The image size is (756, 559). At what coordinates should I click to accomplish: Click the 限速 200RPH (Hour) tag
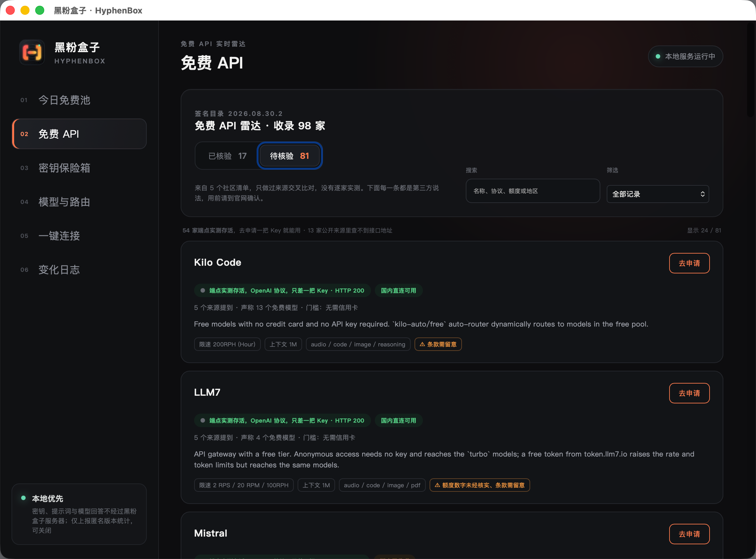tap(227, 344)
